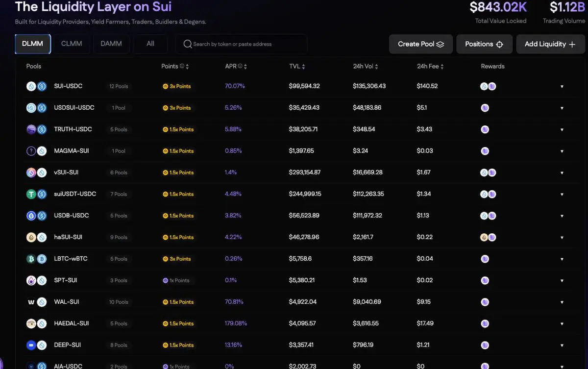Image resolution: width=588 pixels, height=369 pixels.
Task: Click the HAEDAL-SUI pair token icons
Action: coord(36,323)
